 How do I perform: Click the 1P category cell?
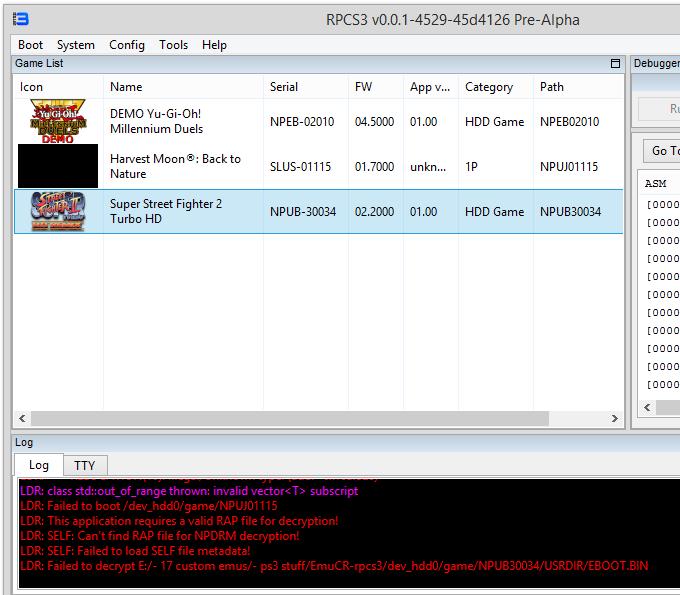point(471,167)
